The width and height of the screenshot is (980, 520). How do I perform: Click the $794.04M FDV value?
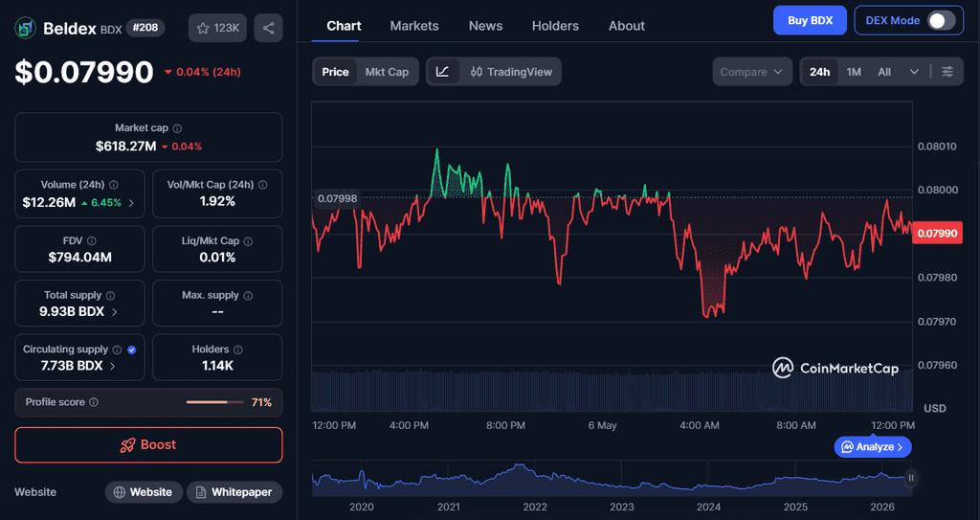pyautogui.click(x=80, y=258)
